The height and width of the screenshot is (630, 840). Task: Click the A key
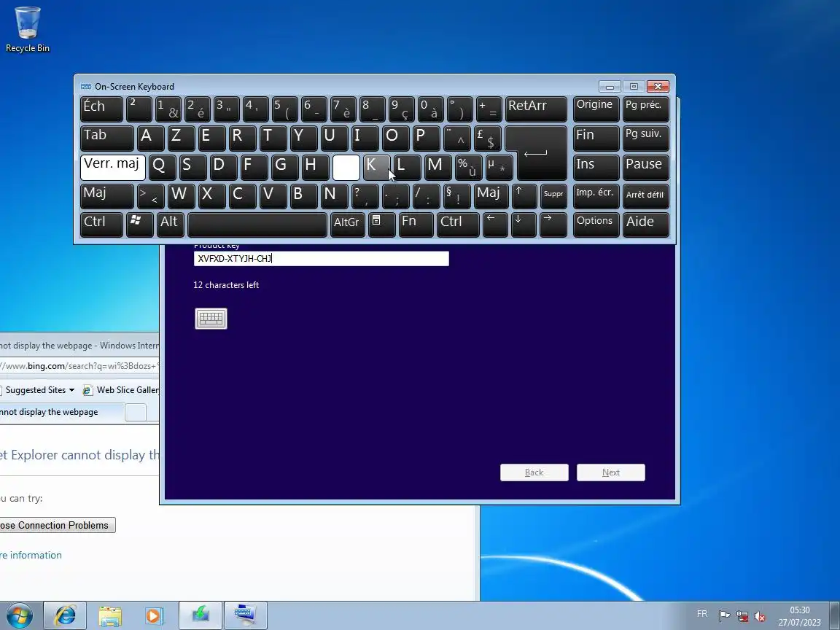(x=150, y=139)
